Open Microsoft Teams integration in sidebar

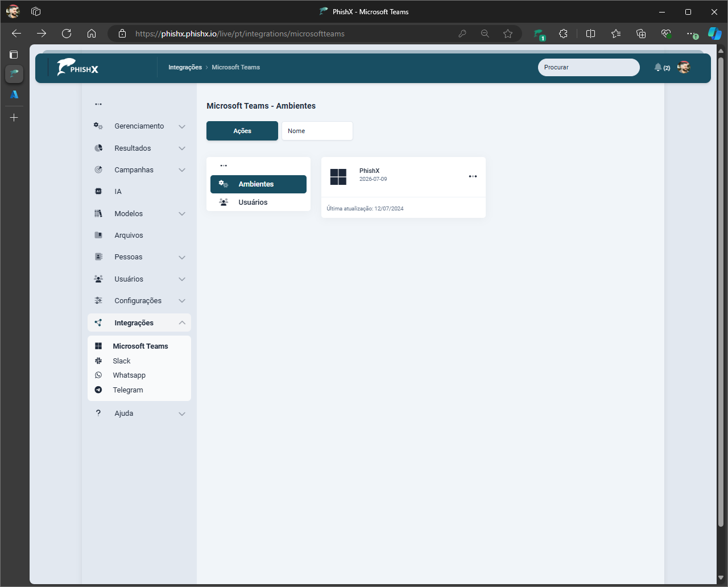pyautogui.click(x=139, y=346)
